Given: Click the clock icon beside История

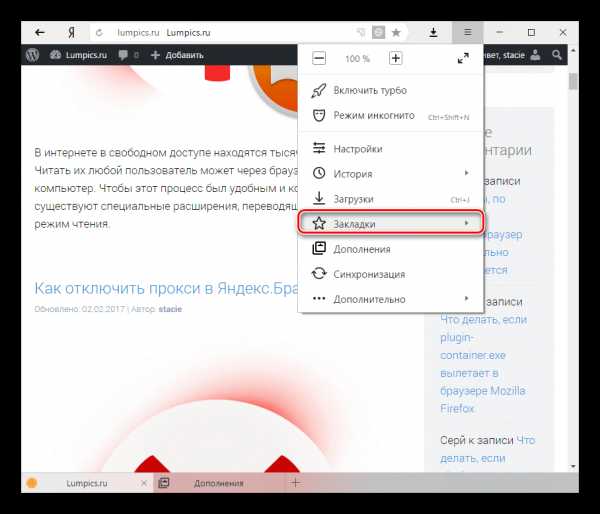Looking at the screenshot, I should tap(319, 173).
